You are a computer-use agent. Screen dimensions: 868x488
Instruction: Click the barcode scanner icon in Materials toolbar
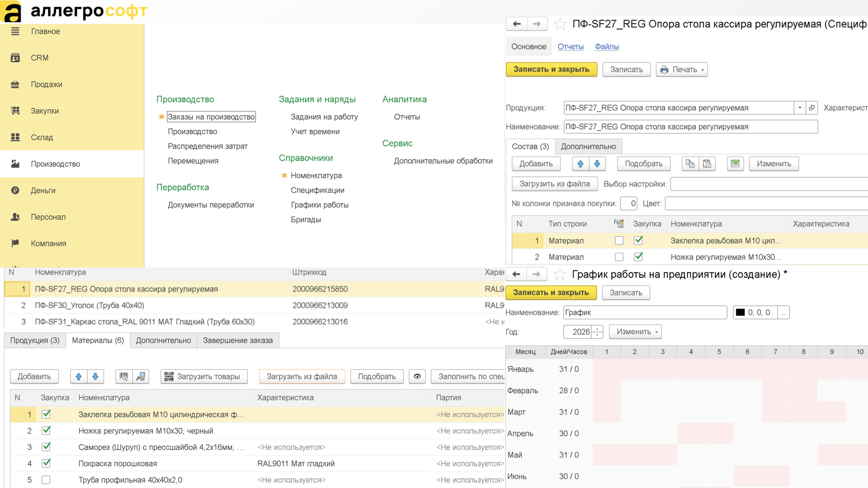click(x=124, y=376)
